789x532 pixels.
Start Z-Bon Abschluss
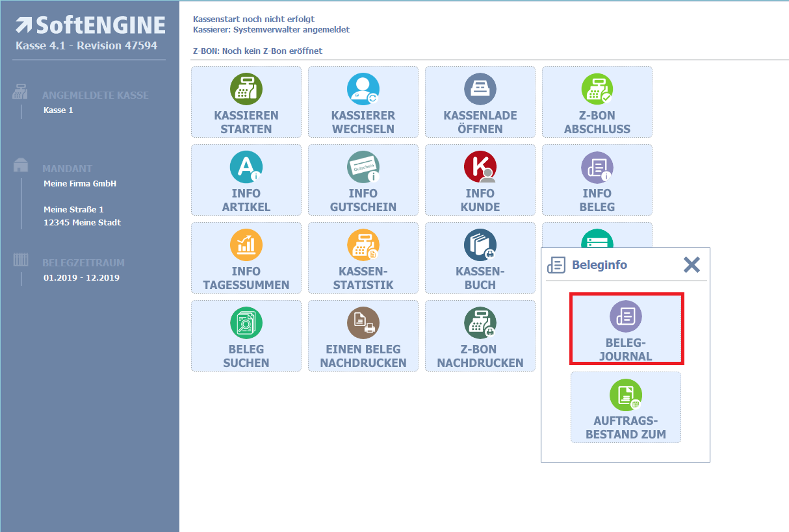[x=597, y=102]
